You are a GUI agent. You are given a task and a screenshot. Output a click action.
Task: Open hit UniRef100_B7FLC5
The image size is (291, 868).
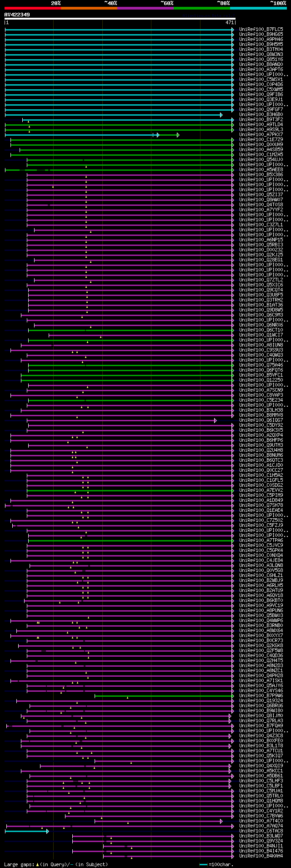(x=261, y=30)
